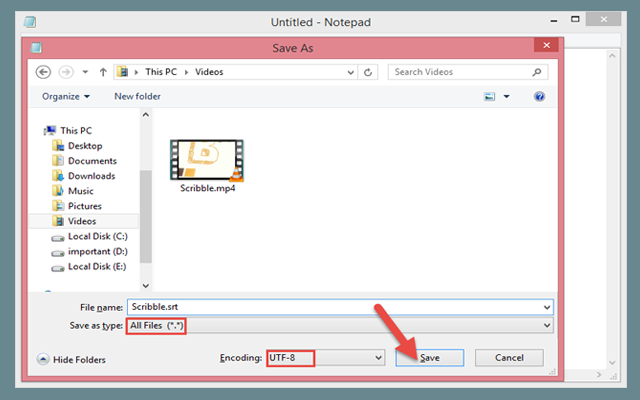Click the refresh icon in address bar
Viewport: 640px width, 400px height.
tap(369, 72)
